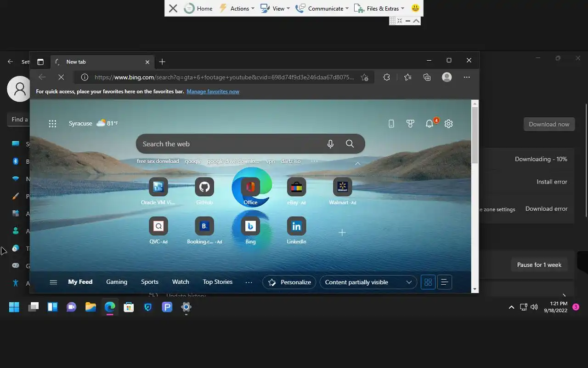This screenshot has height=368, width=588.
Task: Open the feed hamburger menu
Action: pyautogui.click(x=53, y=282)
